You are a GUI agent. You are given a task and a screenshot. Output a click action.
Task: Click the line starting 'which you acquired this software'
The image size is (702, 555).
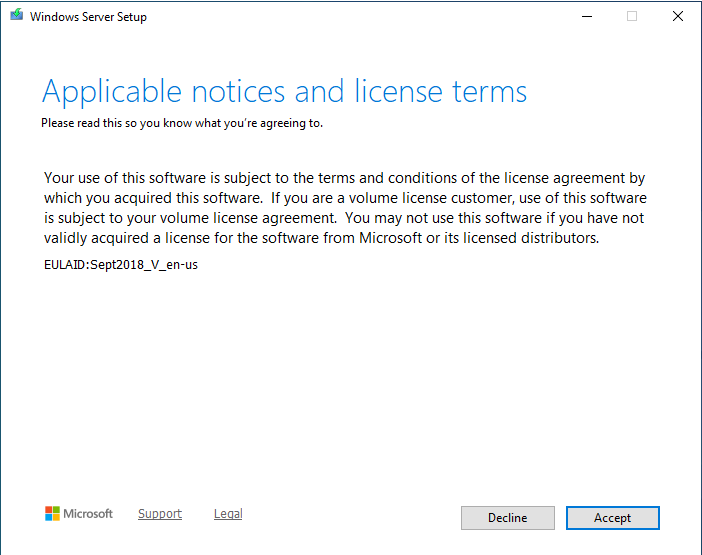tap(344, 198)
